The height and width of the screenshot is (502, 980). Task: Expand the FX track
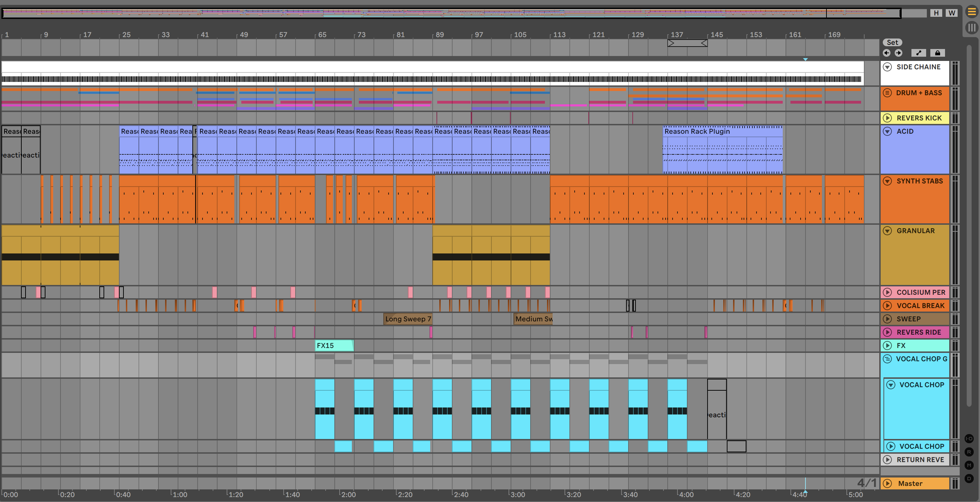tap(887, 346)
